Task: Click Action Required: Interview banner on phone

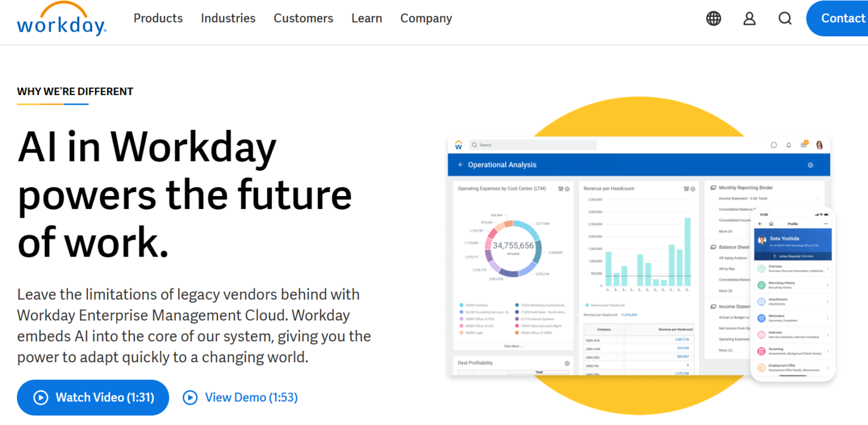Action: (x=793, y=256)
